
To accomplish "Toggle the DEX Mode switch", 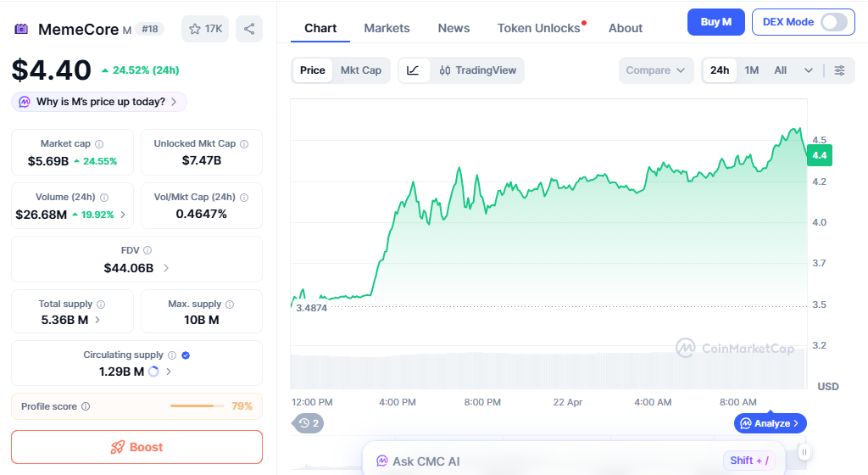I will click(834, 22).
